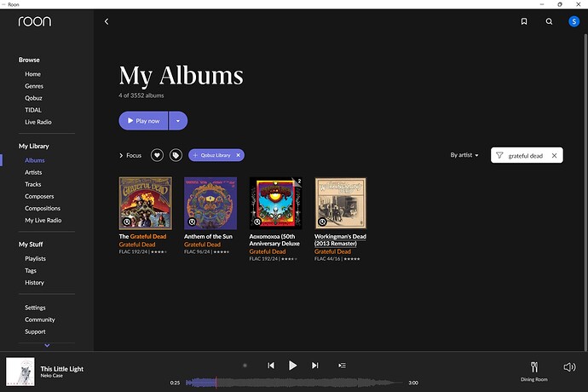The width and height of the screenshot is (588, 392).
Task: Open Settings in the sidebar
Action: (35, 308)
